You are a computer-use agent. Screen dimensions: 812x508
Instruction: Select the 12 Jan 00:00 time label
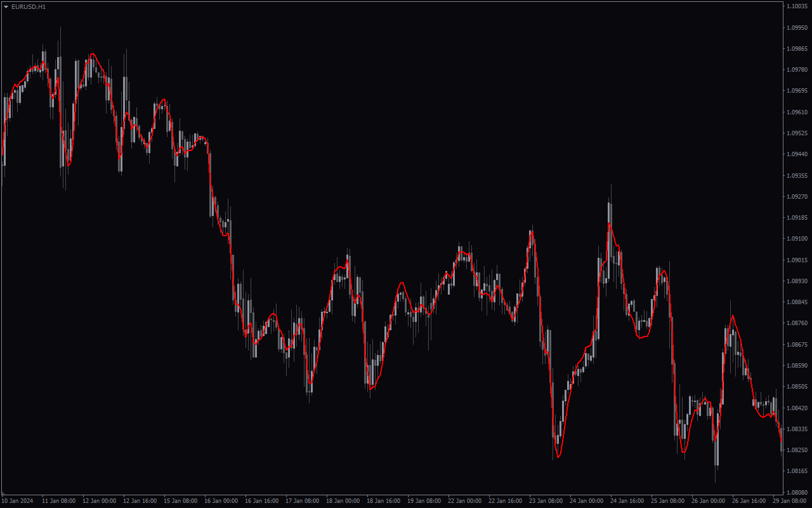click(99, 500)
